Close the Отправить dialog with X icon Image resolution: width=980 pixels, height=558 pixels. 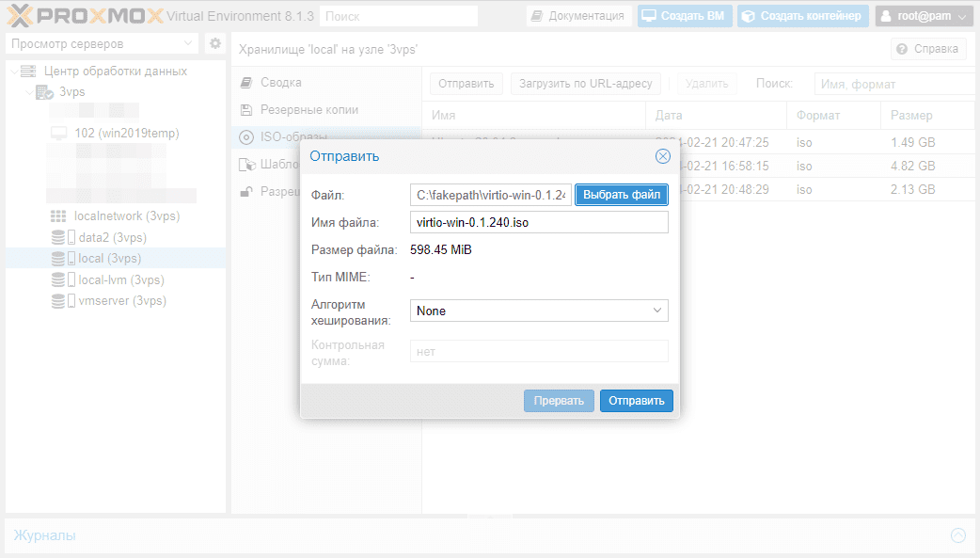click(662, 156)
